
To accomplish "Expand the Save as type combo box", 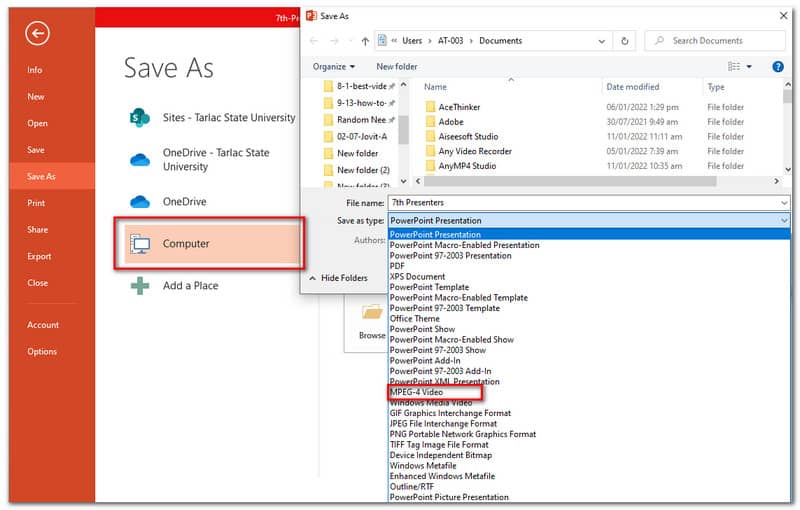I will pos(589,220).
